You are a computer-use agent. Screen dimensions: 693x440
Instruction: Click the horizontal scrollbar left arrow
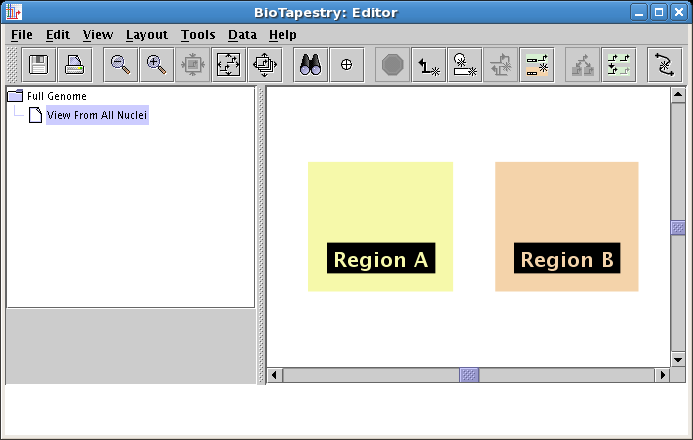pos(275,375)
